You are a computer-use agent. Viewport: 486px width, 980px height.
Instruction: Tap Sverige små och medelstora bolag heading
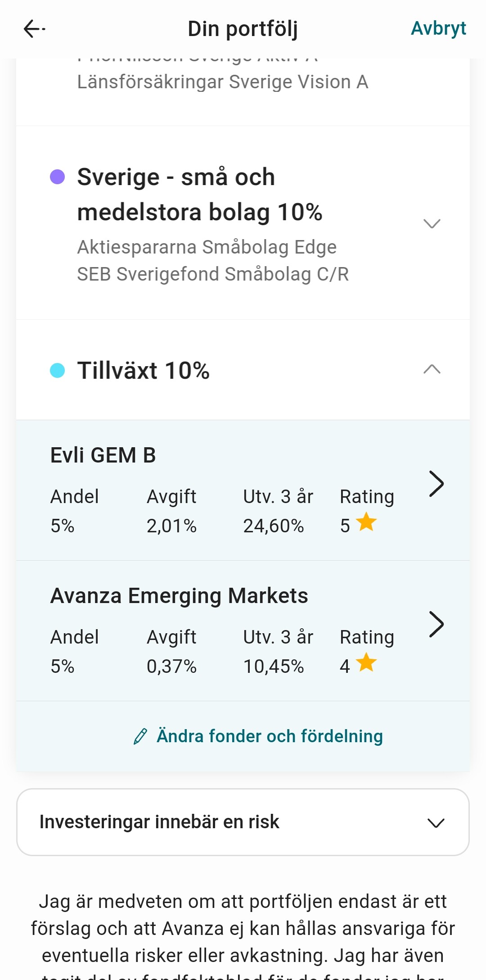(199, 195)
